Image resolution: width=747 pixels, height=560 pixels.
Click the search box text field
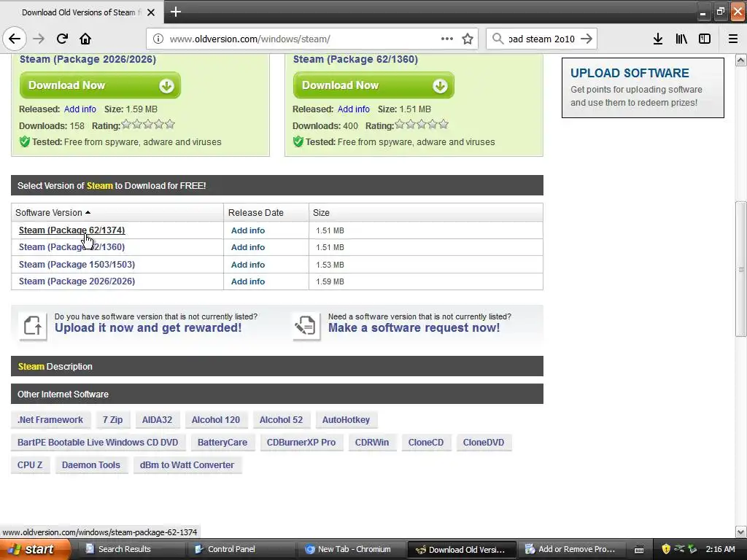click(x=542, y=39)
